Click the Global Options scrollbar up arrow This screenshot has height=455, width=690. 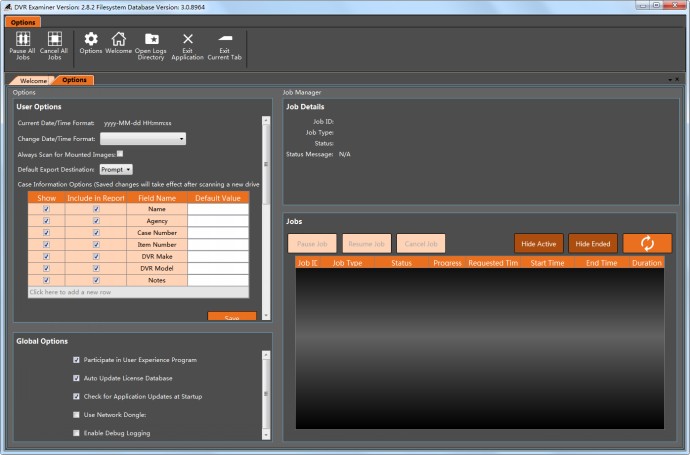coord(266,355)
